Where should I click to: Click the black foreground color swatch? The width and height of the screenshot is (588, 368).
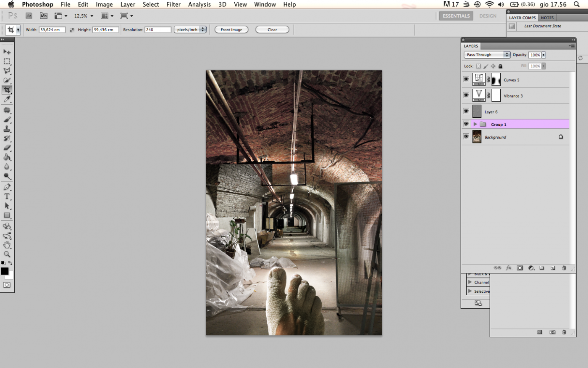tap(5, 271)
